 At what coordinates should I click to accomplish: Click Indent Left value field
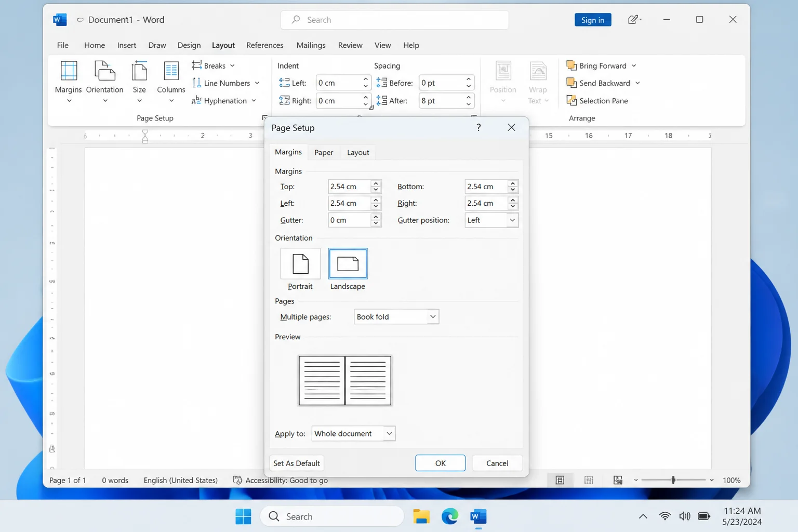pos(338,83)
